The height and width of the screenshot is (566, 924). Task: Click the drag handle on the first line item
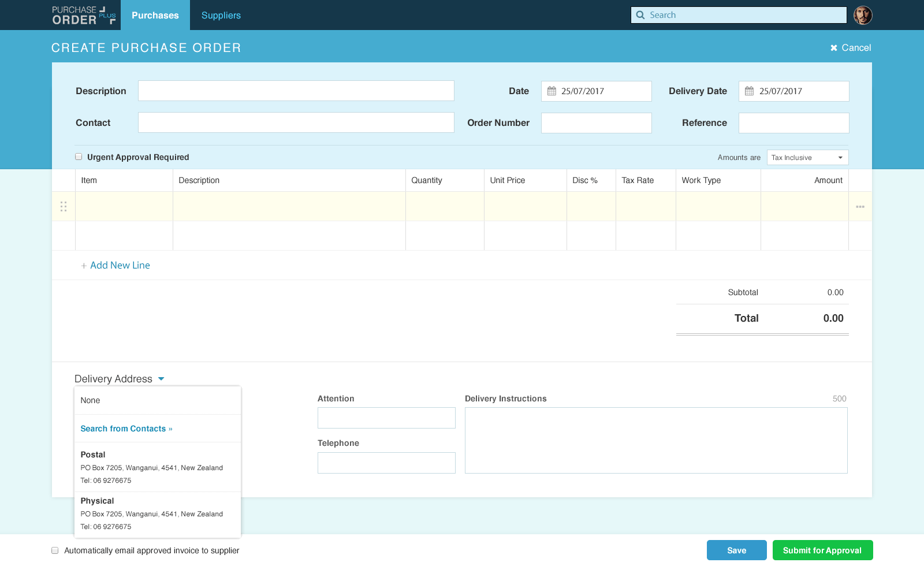pos(64,206)
